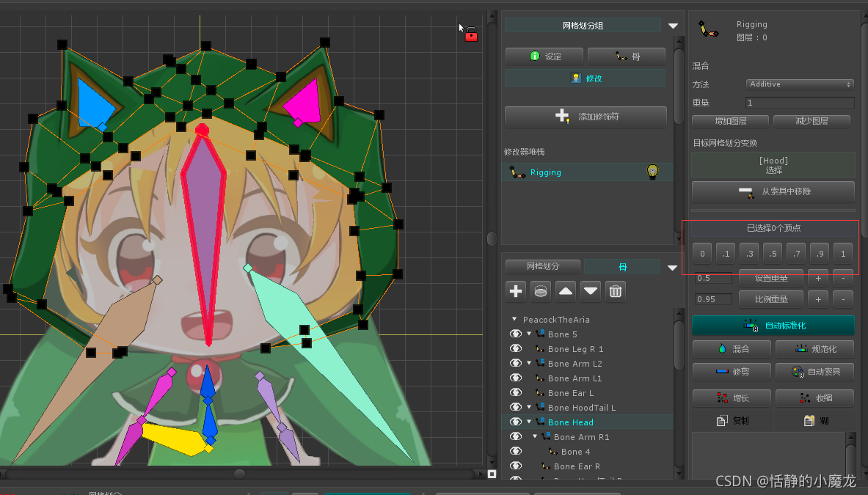This screenshot has height=495, width=868.
Task: Click the minus button next to 比例重量
Action: [843, 299]
